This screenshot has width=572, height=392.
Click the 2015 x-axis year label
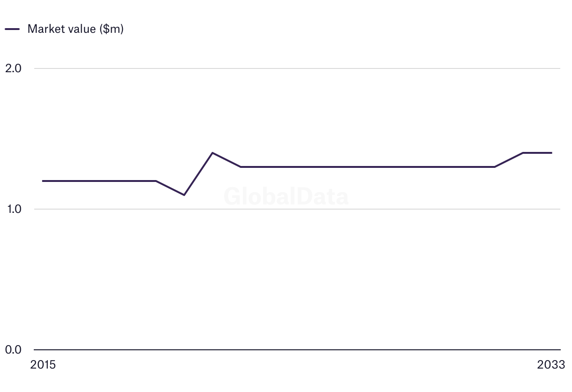[x=43, y=365]
